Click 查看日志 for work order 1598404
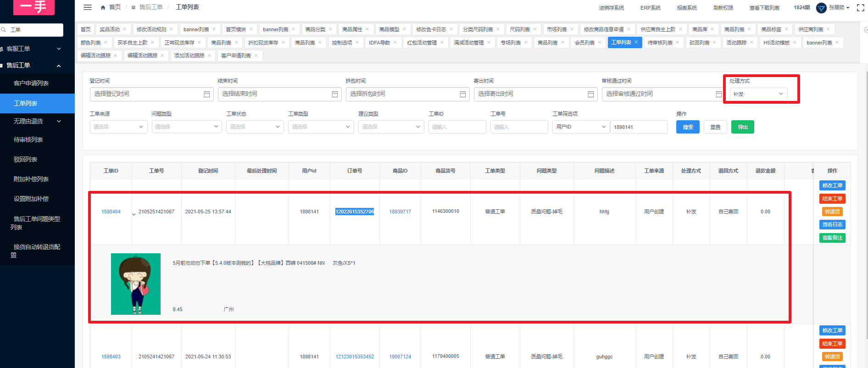The height and width of the screenshot is (368, 868). 832,225
